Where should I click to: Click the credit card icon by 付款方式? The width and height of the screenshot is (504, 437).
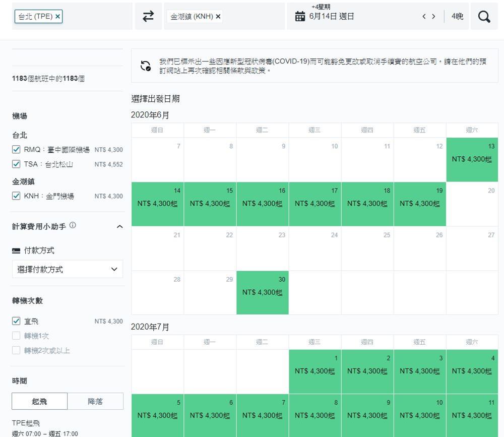[x=16, y=251]
